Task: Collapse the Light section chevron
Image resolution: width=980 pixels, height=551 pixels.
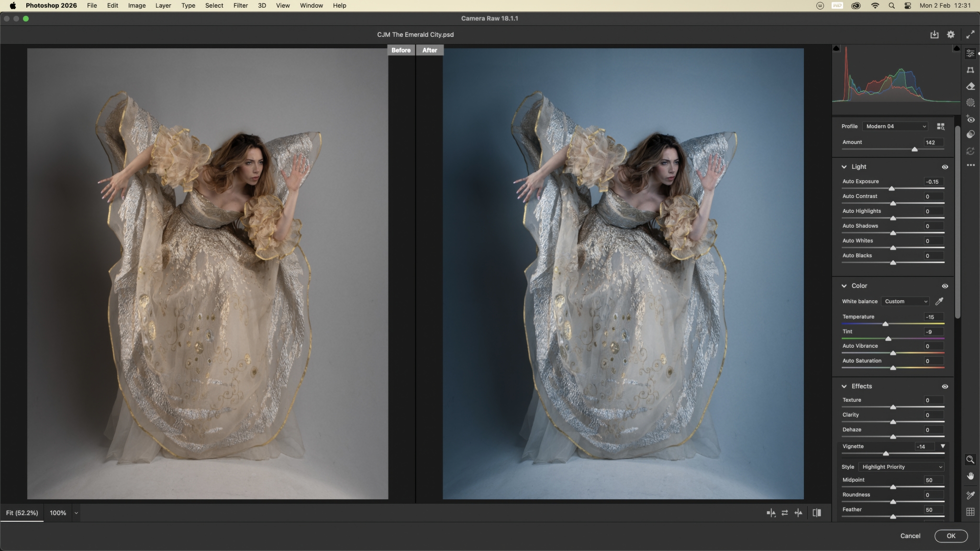Action: tap(844, 167)
